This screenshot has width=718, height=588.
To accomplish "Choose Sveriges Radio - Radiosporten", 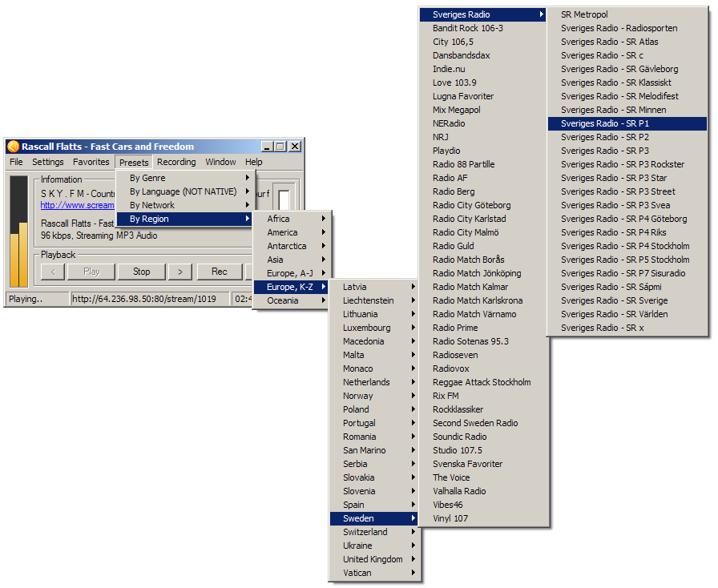I will click(x=627, y=28).
